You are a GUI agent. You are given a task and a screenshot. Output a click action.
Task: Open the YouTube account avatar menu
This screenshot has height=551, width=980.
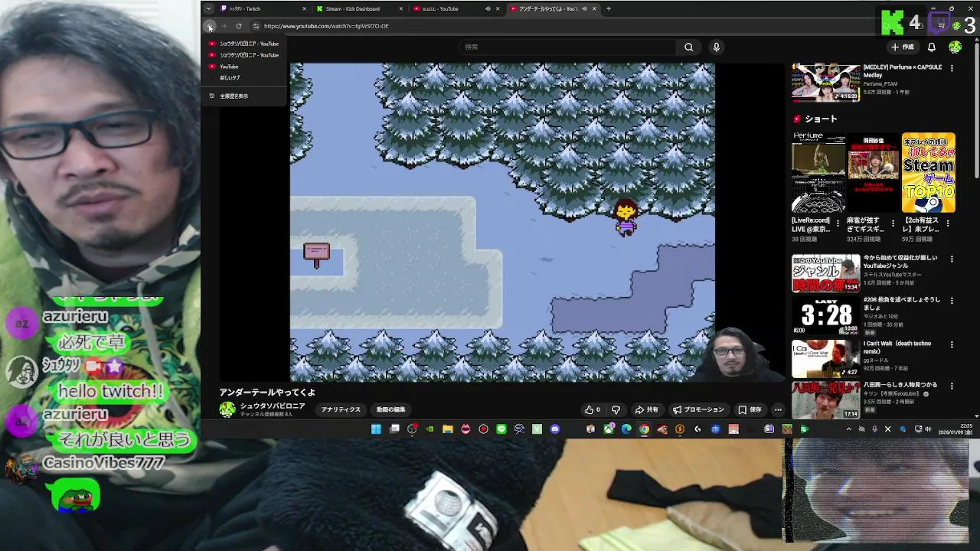click(955, 47)
